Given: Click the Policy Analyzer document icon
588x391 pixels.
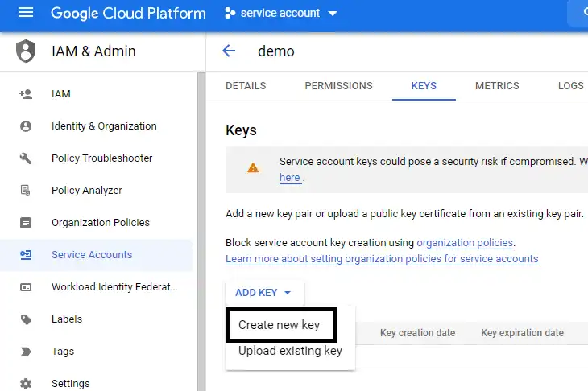Looking at the screenshot, I should [x=26, y=190].
